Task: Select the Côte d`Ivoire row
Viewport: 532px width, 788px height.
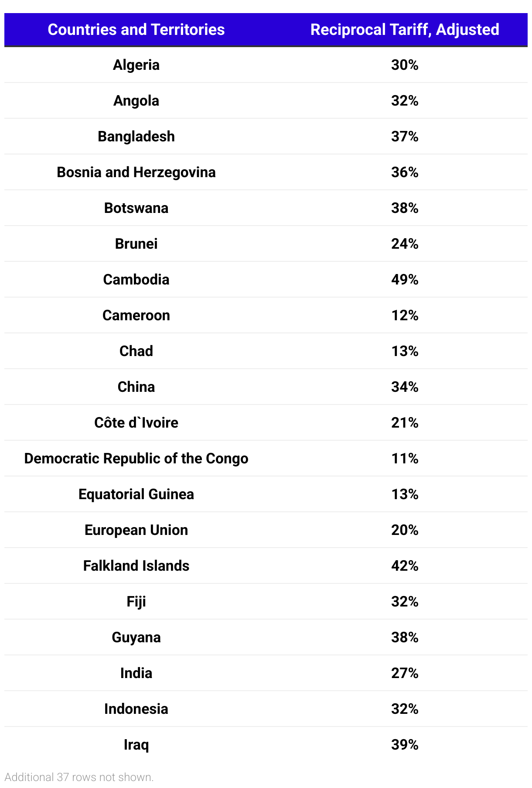Action: 266,423
